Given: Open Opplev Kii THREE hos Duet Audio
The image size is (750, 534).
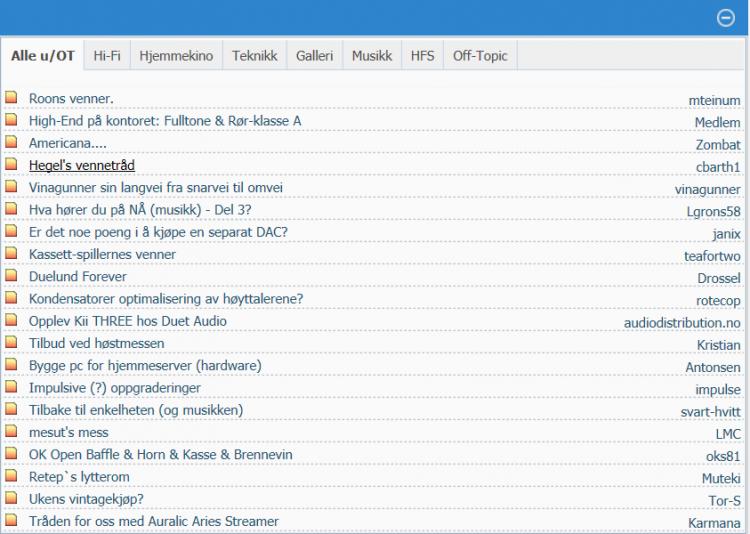Looking at the screenshot, I should (x=128, y=321).
